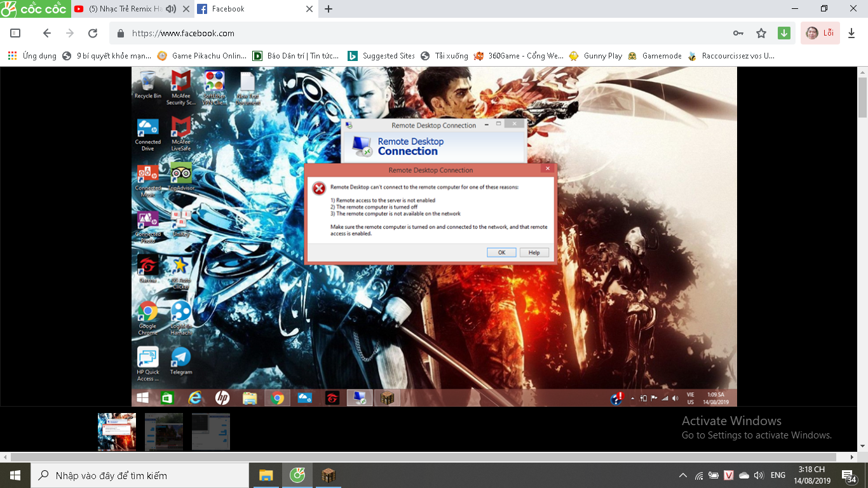Click the Internet Explorer icon in photo's taskbar
This screenshot has height=488, width=868.
[195, 398]
